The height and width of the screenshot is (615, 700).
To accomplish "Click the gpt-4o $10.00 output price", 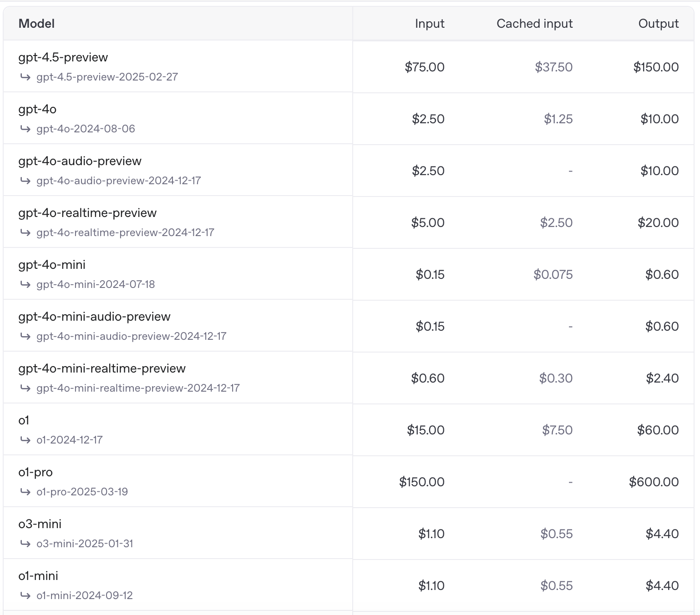I will tap(659, 119).
